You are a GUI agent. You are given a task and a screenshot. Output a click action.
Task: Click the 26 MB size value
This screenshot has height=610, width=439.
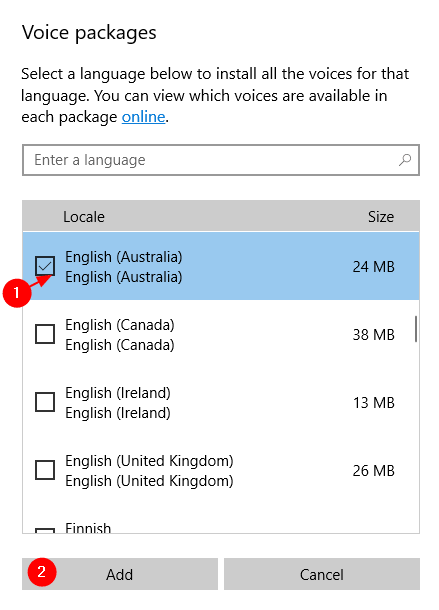pyautogui.click(x=374, y=471)
